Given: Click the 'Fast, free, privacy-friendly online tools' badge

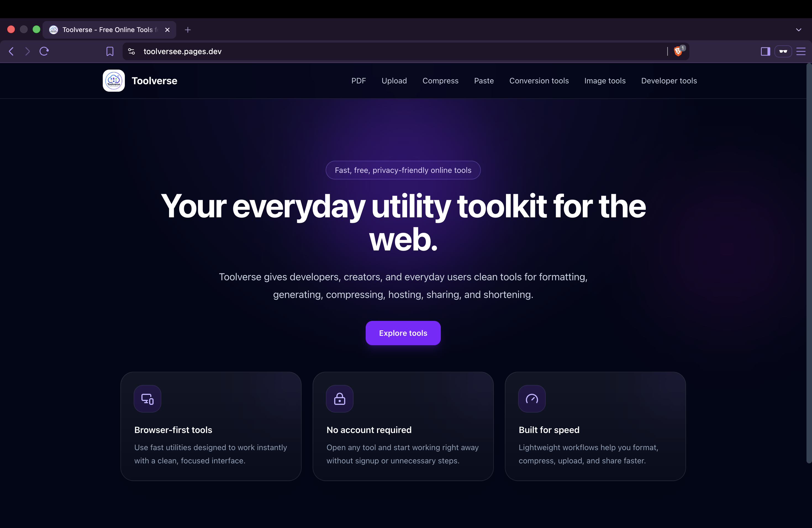Looking at the screenshot, I should click(x=403, y=170).
